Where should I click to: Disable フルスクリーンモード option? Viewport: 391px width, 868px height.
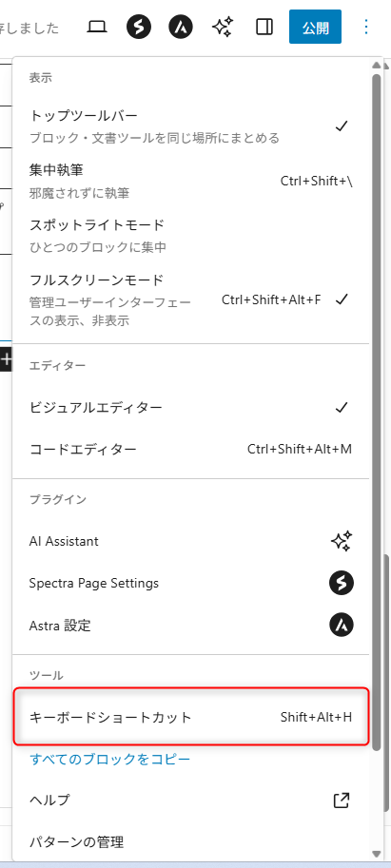(190, 299)
